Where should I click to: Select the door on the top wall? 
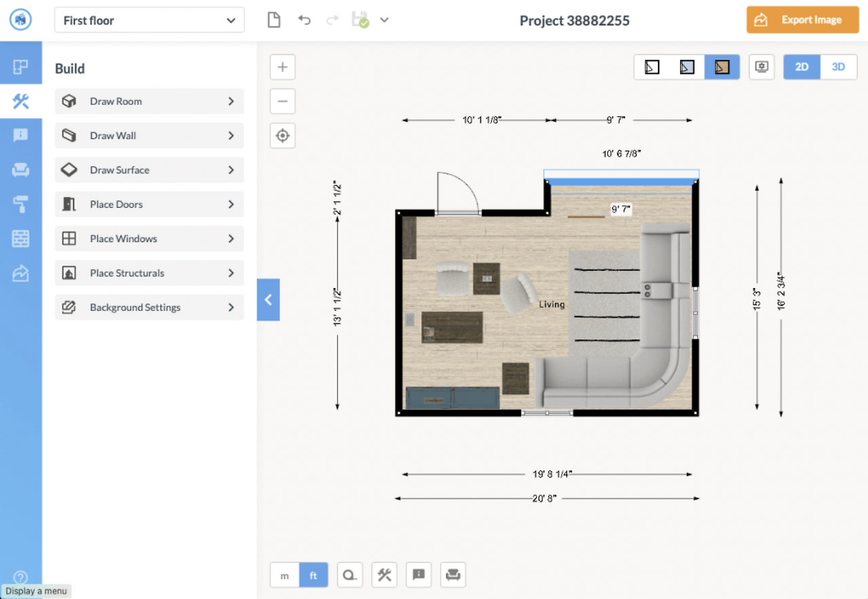tap(458, 194)
